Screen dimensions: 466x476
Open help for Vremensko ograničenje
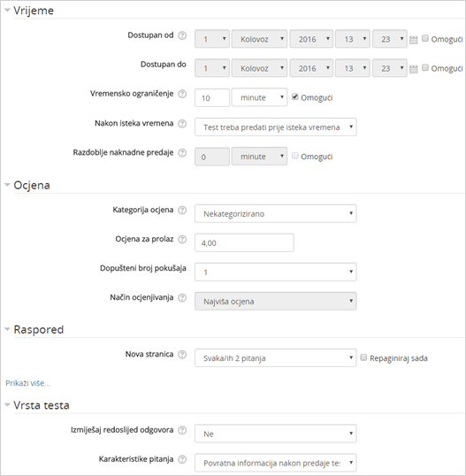(182, 94)
